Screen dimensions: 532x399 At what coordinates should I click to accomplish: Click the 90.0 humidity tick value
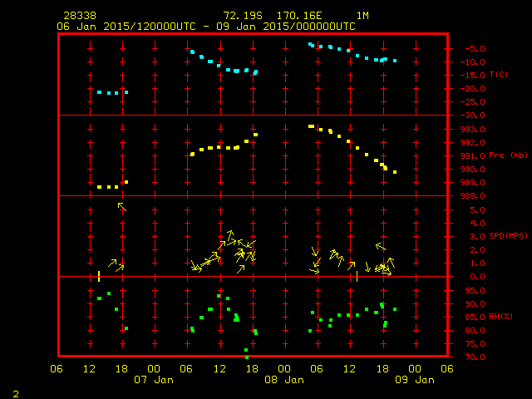475,304
